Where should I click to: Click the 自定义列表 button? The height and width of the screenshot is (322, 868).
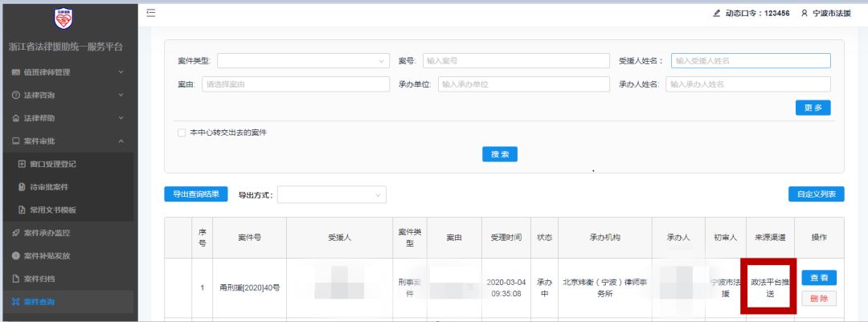816,194
